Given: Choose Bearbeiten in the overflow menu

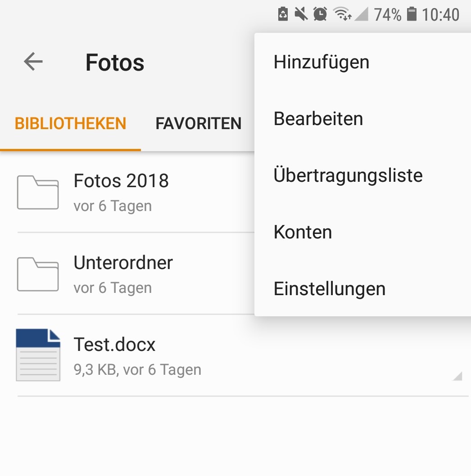Looking at the screenshot, I should point(363,119).
